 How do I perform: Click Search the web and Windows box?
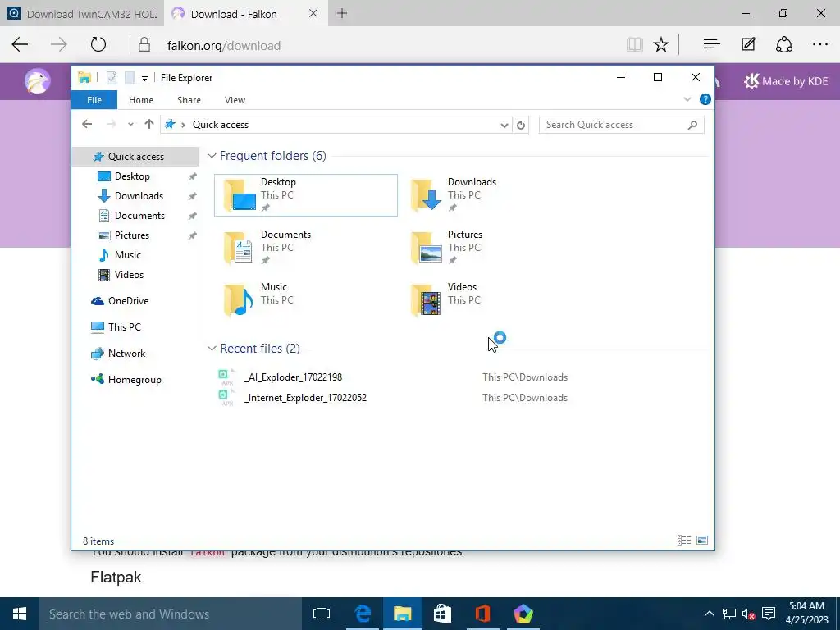171,614
